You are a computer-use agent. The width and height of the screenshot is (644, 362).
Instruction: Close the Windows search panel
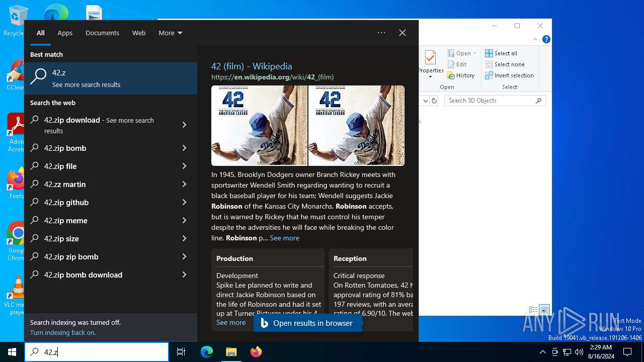click(x=403, y=33)
